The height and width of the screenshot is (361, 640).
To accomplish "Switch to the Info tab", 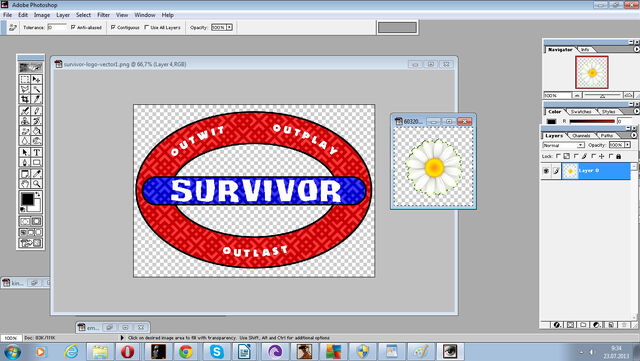I will click(x=585, y=49).
